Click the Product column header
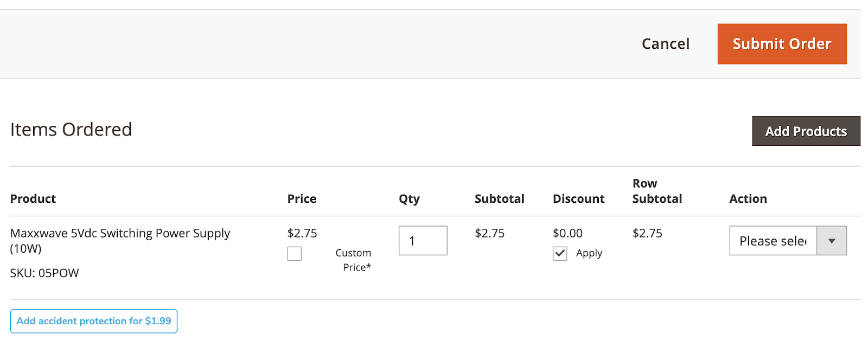 (33, 199)
